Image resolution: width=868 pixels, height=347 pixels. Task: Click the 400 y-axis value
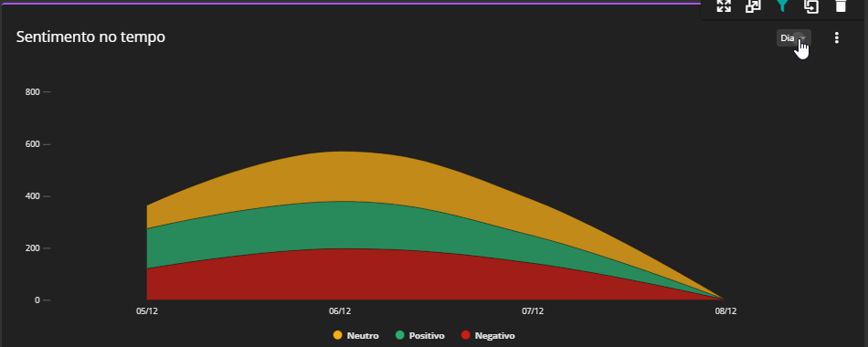[x=33, y=196]
